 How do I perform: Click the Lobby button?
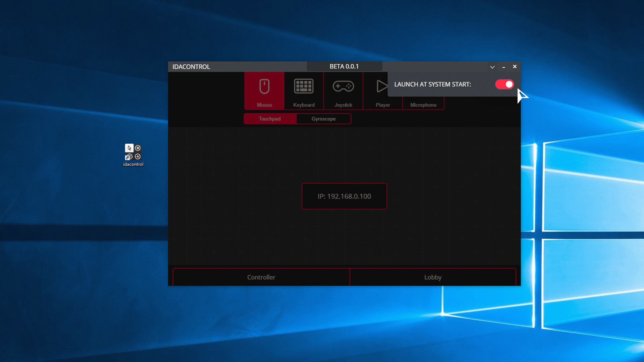pos(433,277)
